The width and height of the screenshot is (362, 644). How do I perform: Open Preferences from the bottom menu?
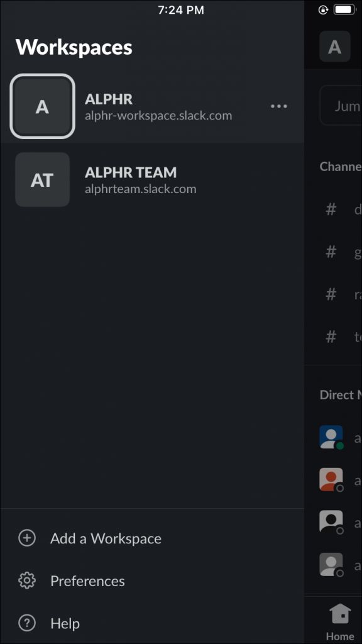tap(87, 580)
